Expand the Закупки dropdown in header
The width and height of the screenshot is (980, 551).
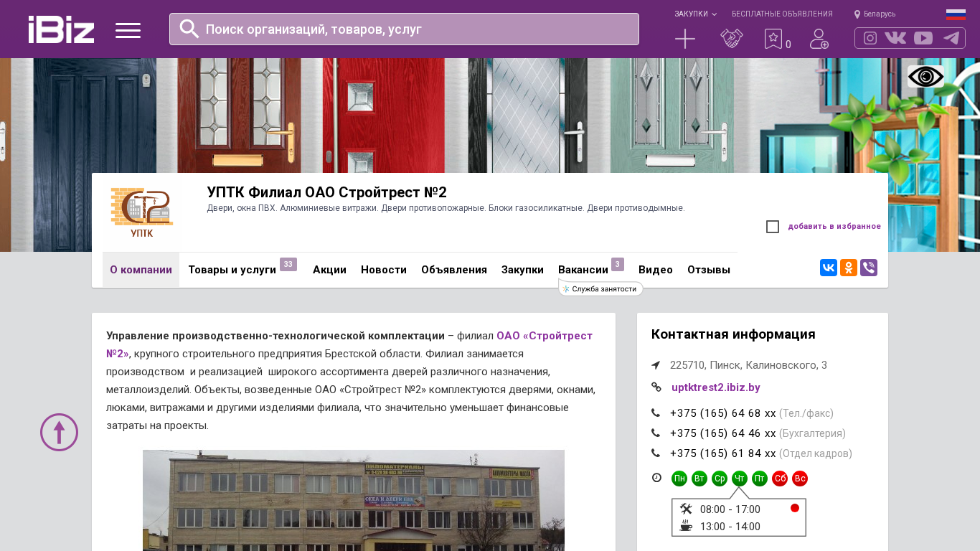click(695, 14)
